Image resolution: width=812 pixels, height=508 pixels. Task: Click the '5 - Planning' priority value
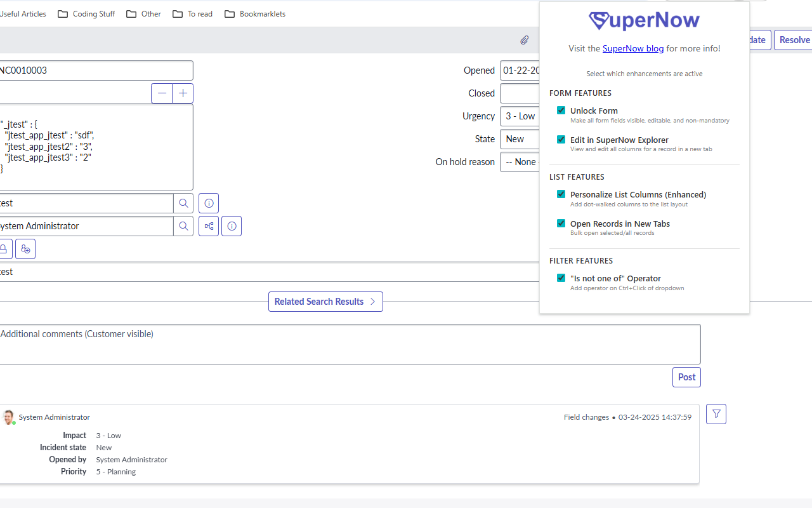116,472
